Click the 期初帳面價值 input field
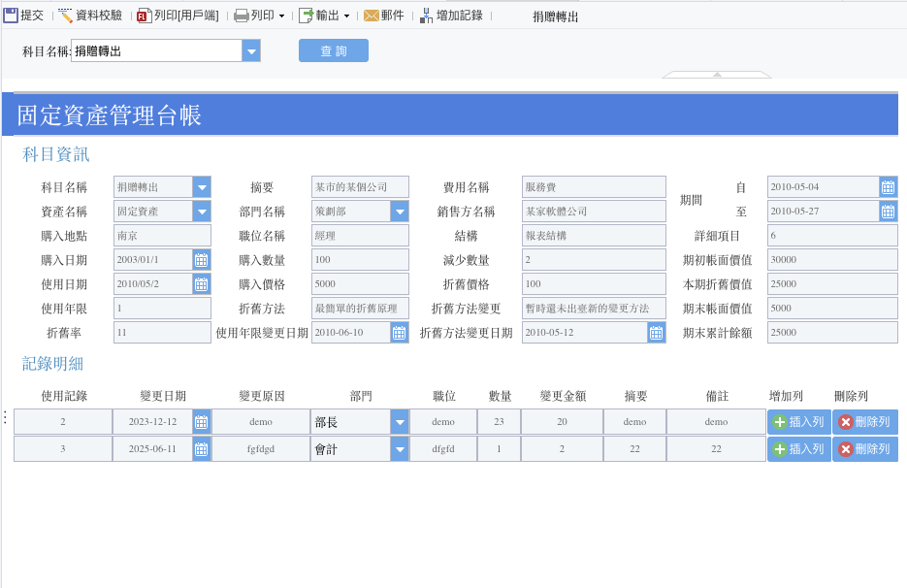907x588 pixels. pyautogui.click(x=832, y=260)
